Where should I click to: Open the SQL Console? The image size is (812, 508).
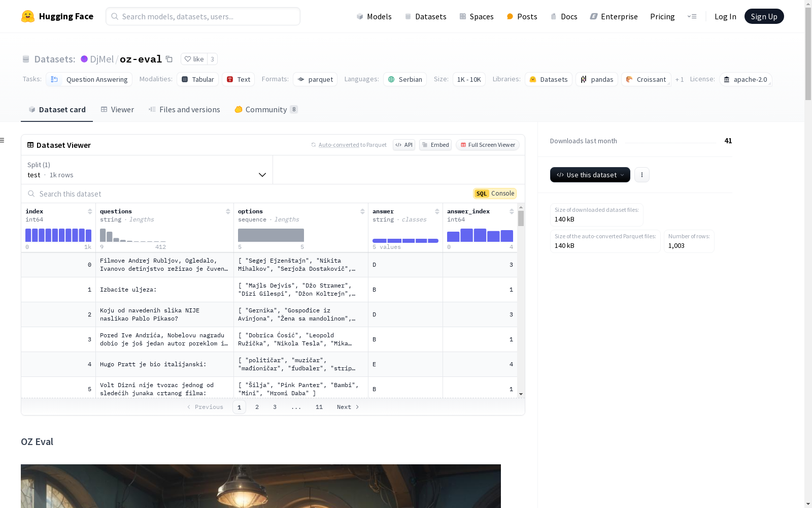pyautogui.click(x=495, y=194)
